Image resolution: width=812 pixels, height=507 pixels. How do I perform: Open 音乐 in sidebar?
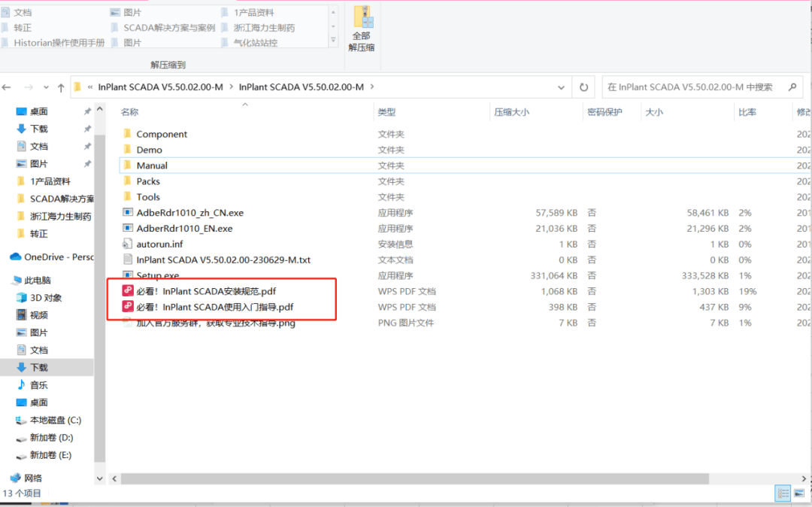pos(38,385)
